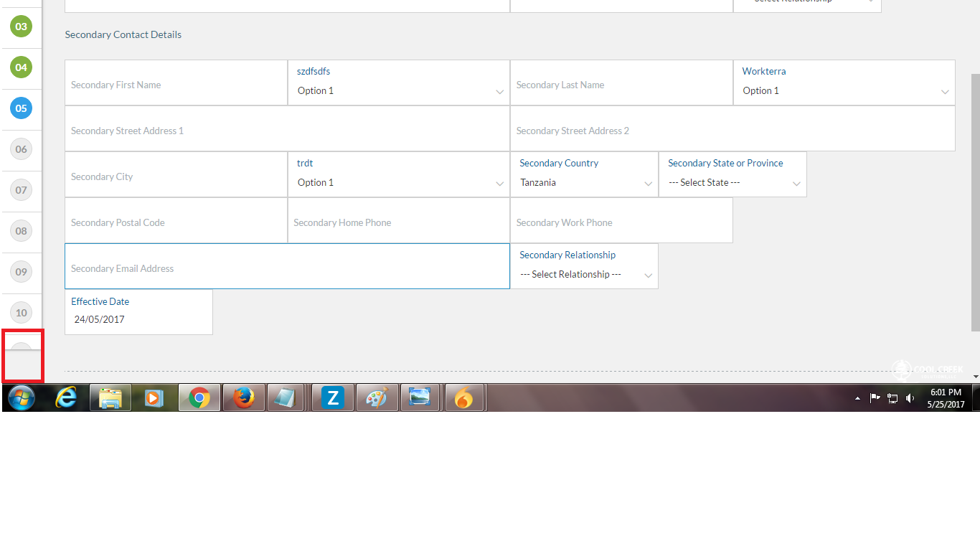The image size is (980, 551).
Task: Launch Google Chrome from the taskbar
Action: [199, 397]
